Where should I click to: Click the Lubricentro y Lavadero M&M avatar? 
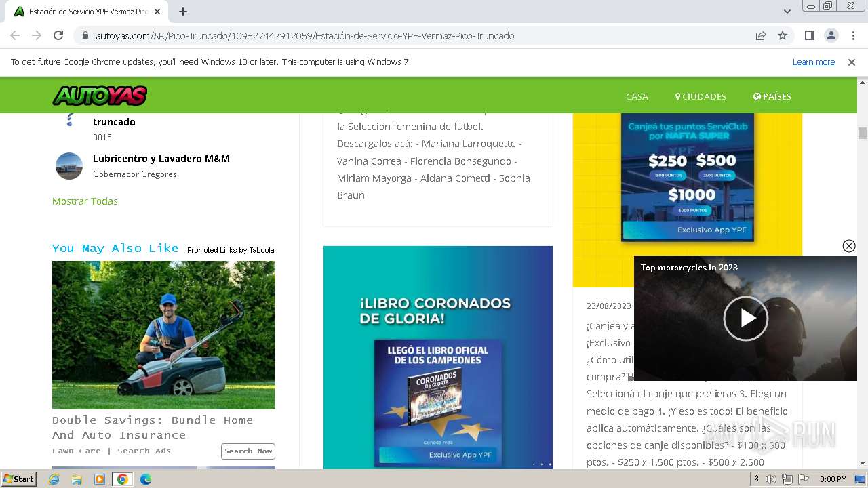coord(69,166)
